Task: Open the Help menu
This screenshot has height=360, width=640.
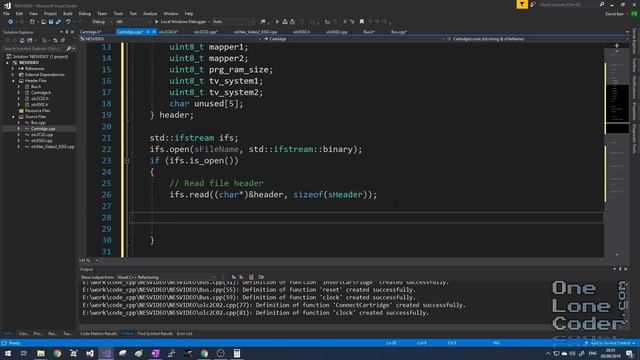Action: coord(189,13)
